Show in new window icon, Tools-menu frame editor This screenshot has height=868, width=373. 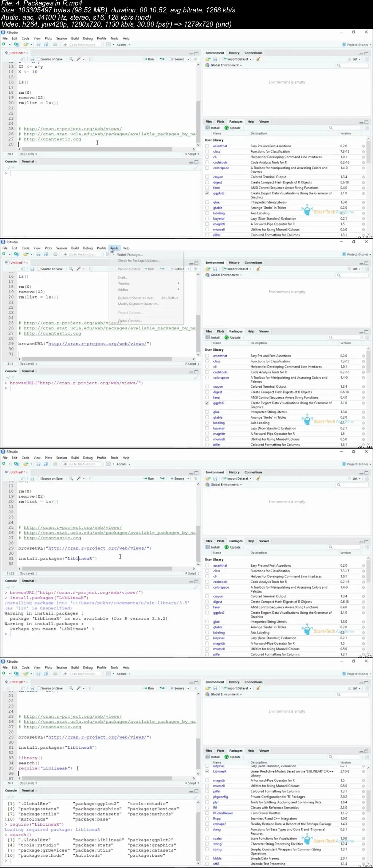point(23,269)
